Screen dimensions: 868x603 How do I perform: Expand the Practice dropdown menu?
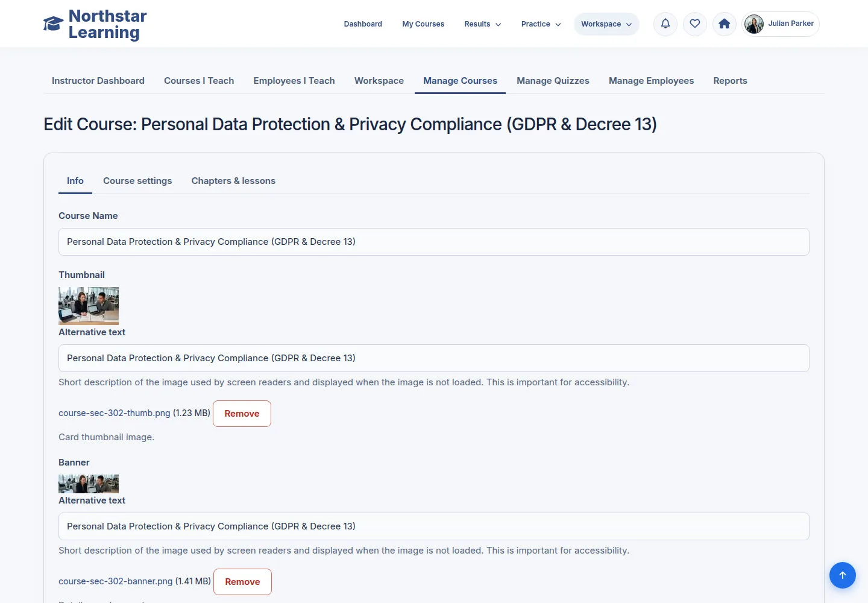[541, 24]
